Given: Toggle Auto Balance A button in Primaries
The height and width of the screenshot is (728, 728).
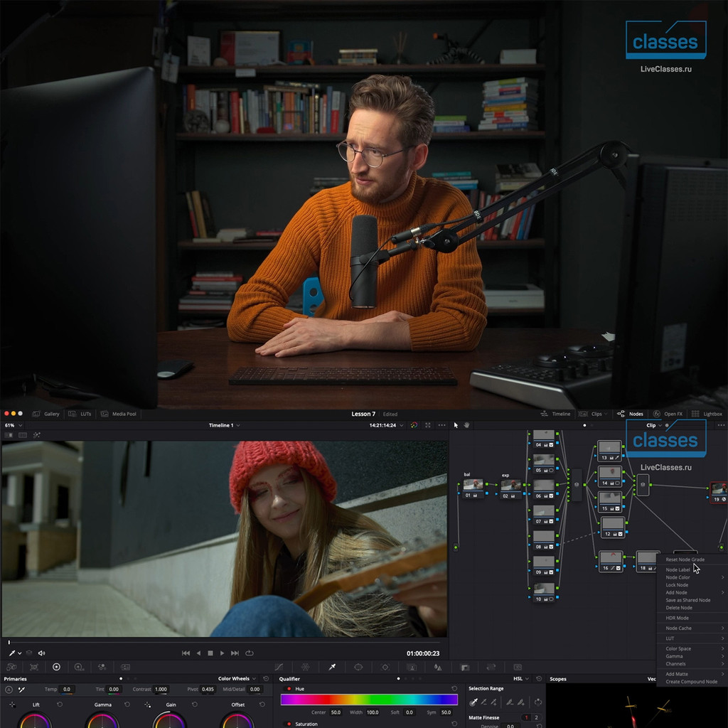Looking at the screenshot, I should pos(9,690).
